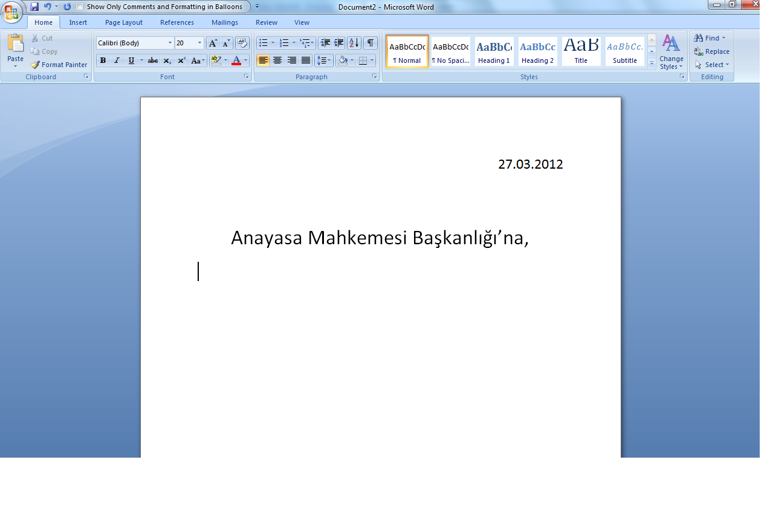The image size is (770, 532).
Task: Switch to the Page Layout tab
Action: click(124, 22)
